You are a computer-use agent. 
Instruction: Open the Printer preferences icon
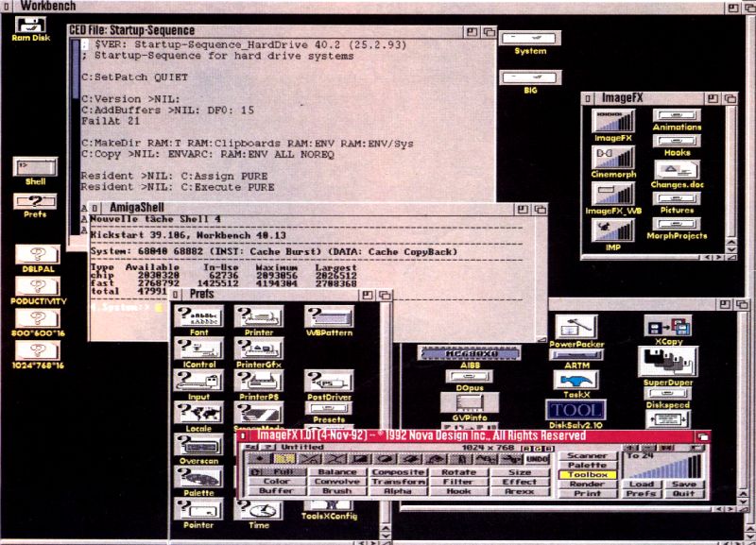click(x=259, y=316)
